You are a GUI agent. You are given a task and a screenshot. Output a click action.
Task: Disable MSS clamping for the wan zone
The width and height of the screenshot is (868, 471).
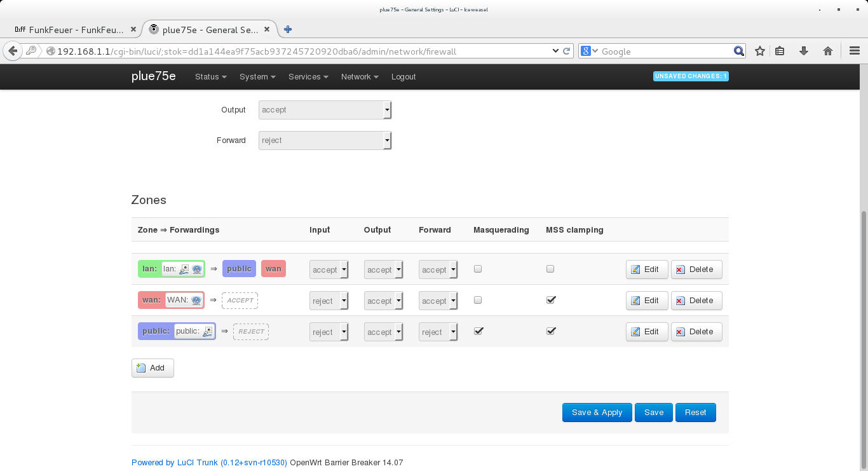(x=551, y=300)
